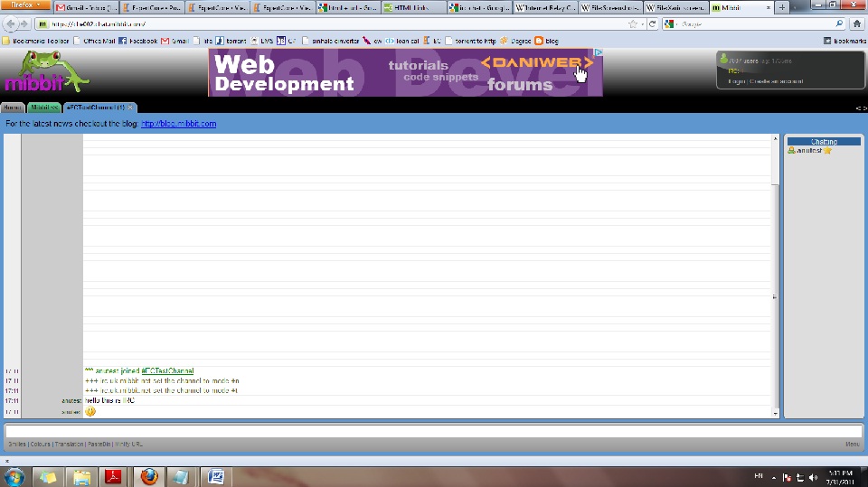
Task: Open the Colours picker link
Action: 41,445
